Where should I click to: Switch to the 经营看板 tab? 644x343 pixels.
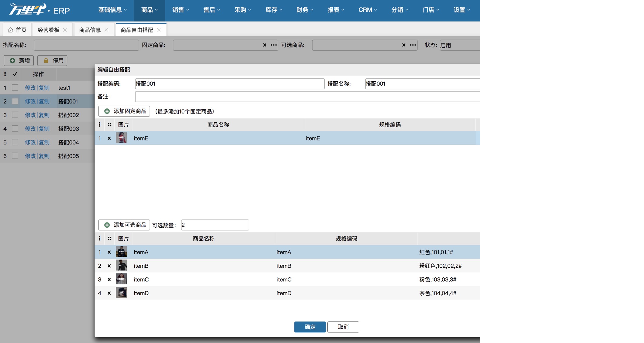point(47,29)
